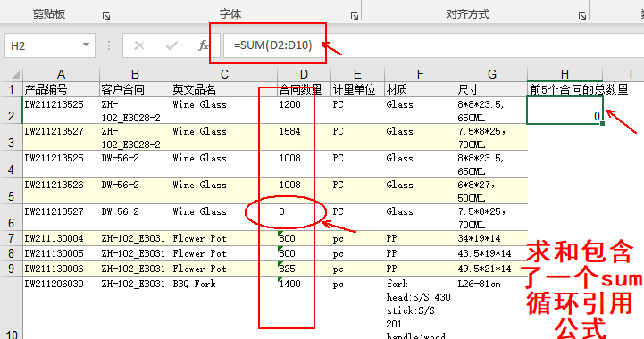
Task: Select column G header
Action: pyautogui.click(x=491, y=74)
